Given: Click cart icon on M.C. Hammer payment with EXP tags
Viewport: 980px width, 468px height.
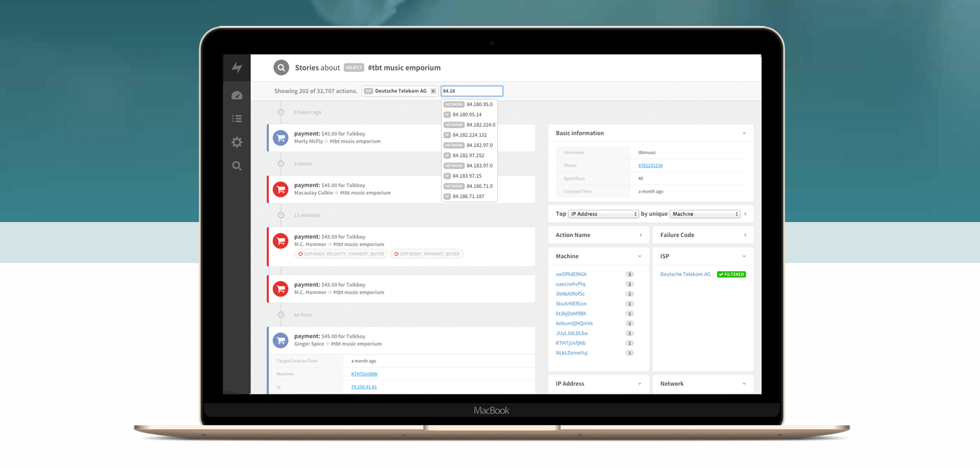Looking at the screenshot, I should pos(281,240).
